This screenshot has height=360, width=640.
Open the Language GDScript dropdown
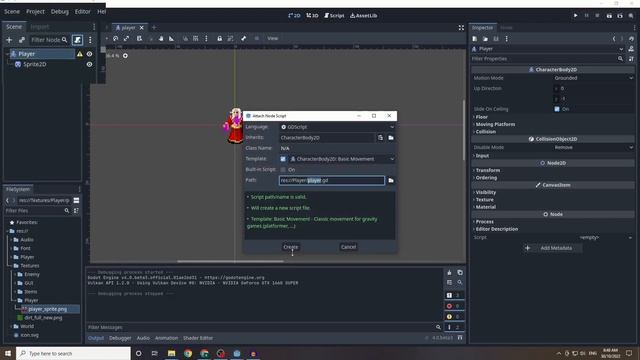tap(337, 127)
